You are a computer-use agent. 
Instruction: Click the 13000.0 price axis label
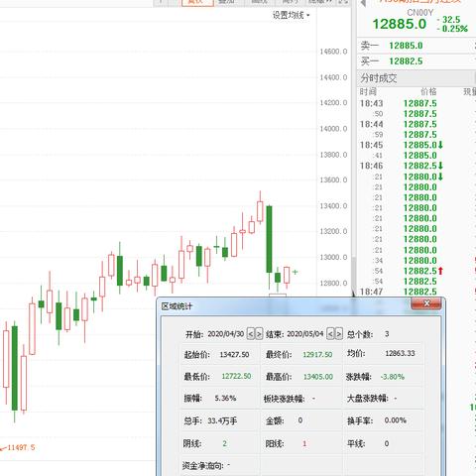pos(333,257)
